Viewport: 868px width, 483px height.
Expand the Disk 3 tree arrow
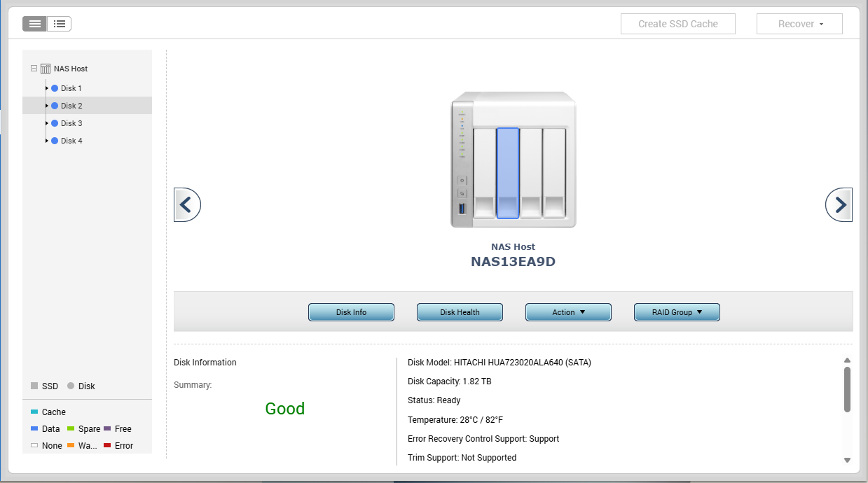click(x=47, y=123)
